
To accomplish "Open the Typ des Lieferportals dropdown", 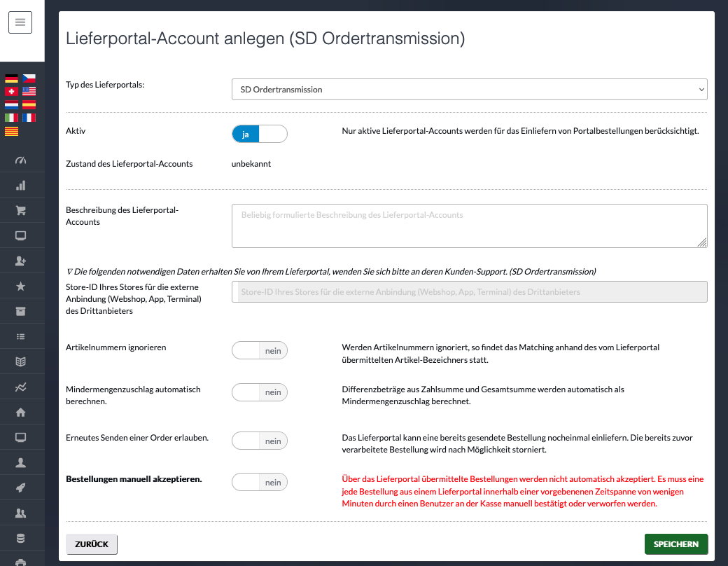I will (470, 89).
